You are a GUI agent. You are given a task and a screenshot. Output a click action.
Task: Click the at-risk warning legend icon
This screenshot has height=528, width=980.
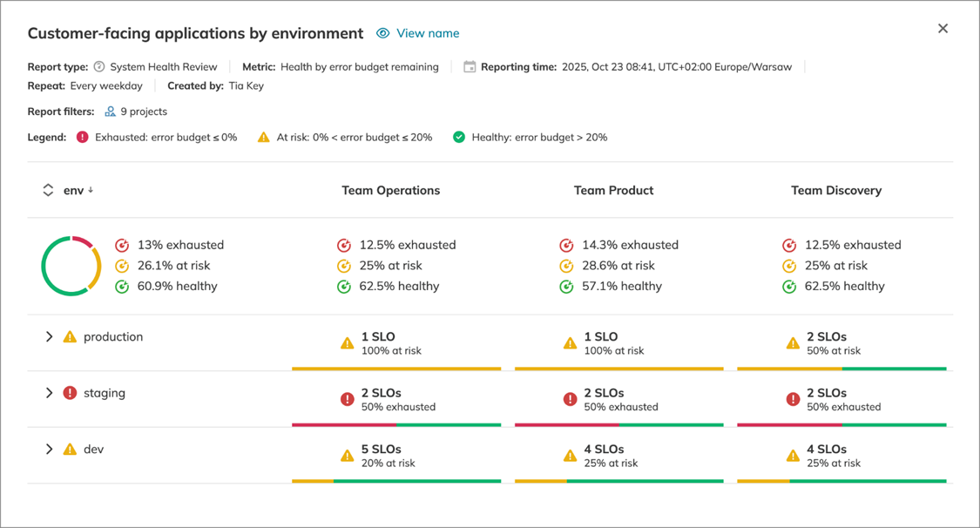(x=264, y=137)
